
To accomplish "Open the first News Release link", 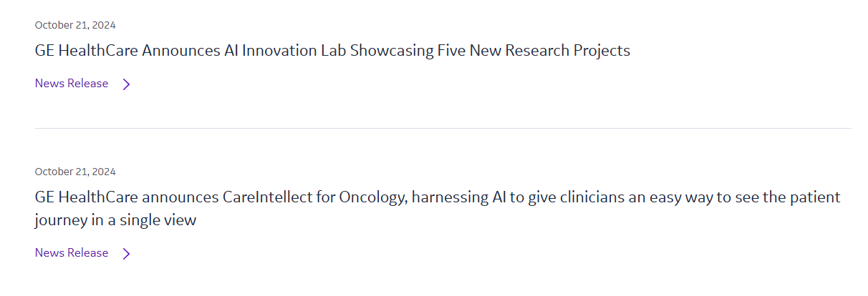I will tap(72, 84).
